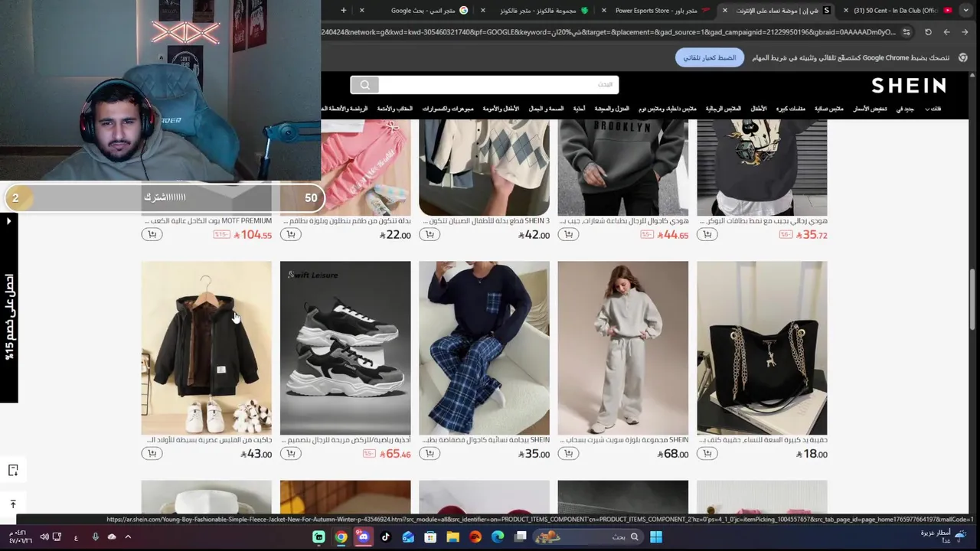The height and width of the screenshot is (551, 980).
Task: Click the 'الضبط كخيار تلقائي' set default button
Action: (x=709, y=57)
